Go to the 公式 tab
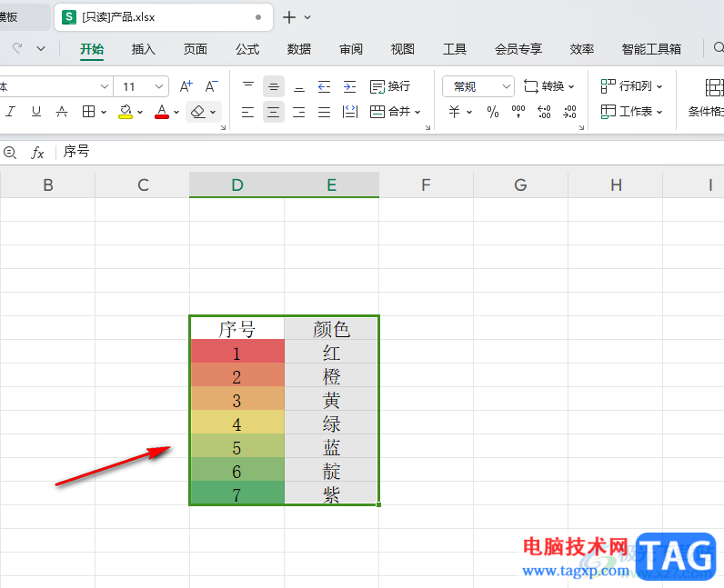The height and width of the screenshot is (588, 724). [247, 49]
